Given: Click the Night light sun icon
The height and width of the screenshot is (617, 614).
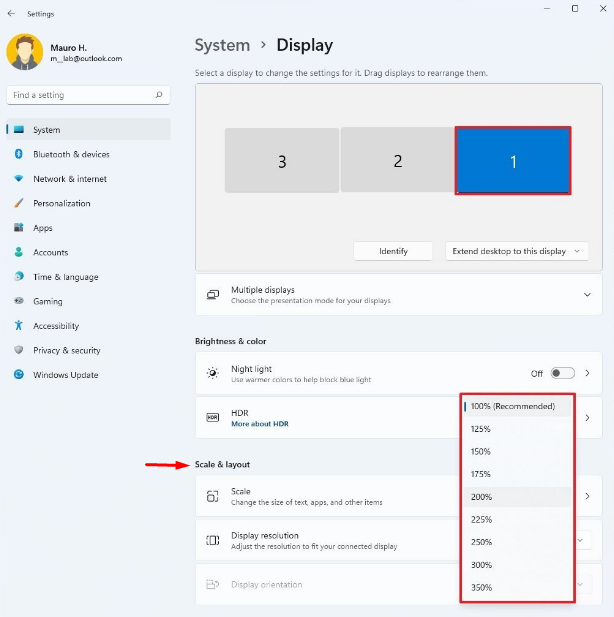Looking at the screenshot, I should [x=213, y=373].
